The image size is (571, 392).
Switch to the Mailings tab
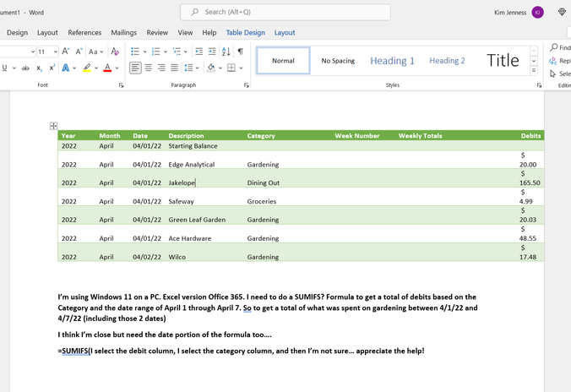124,33
